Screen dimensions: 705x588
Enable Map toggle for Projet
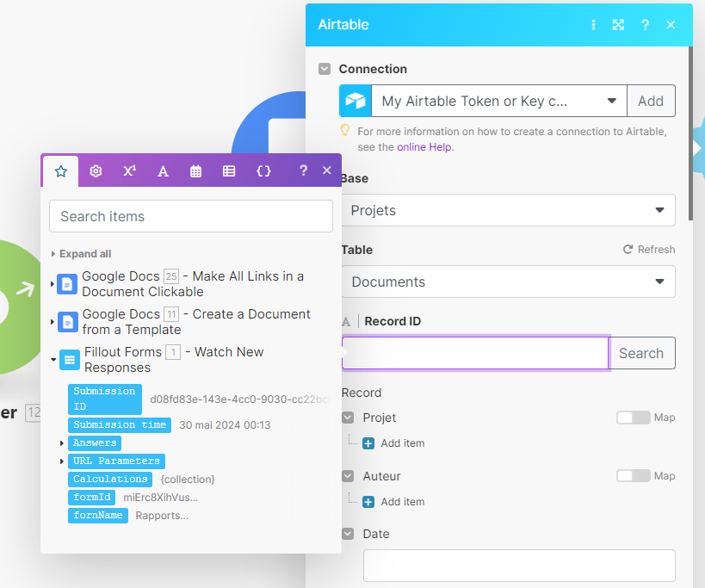(x=633, y=418)
